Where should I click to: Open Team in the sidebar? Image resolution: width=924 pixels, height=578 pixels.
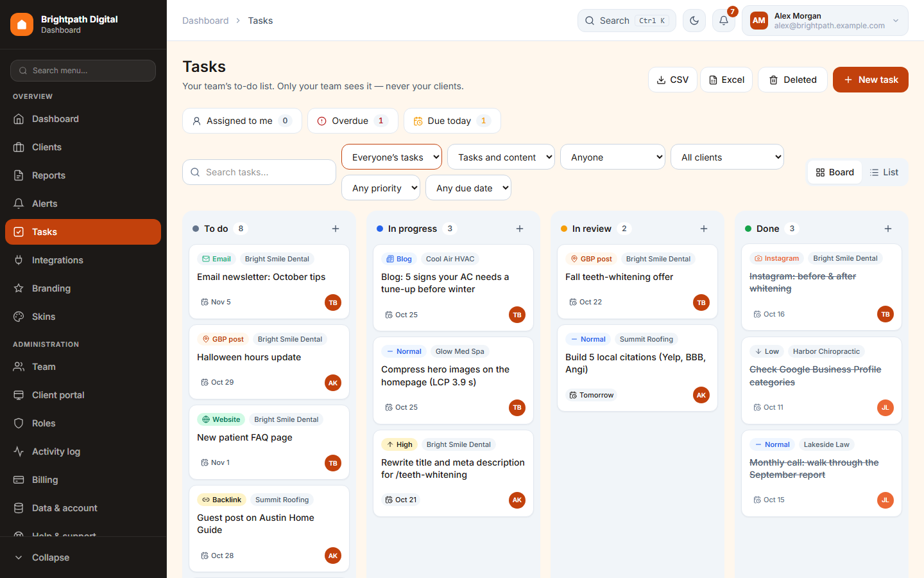point(83,367)
